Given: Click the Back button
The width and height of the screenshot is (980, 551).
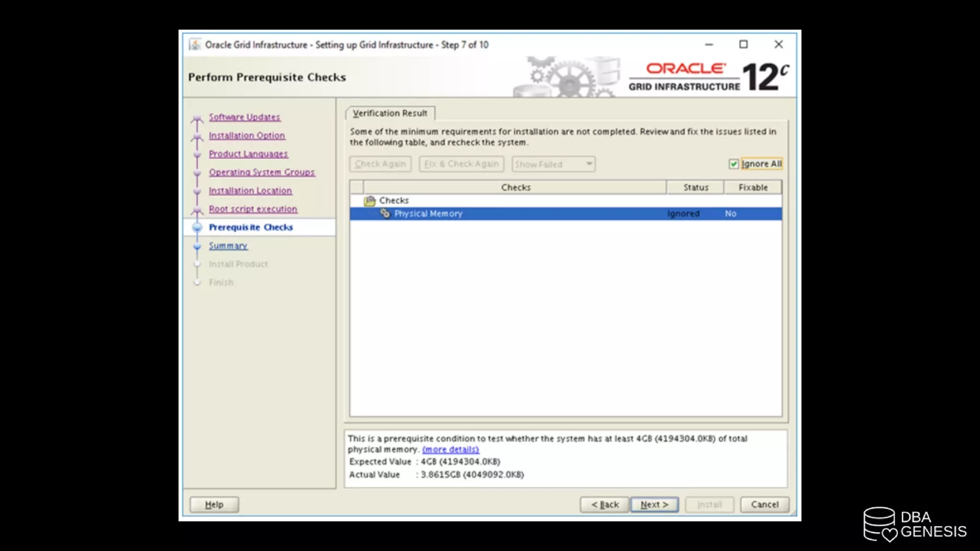Looking at the screenshot, I should point(604,505).
